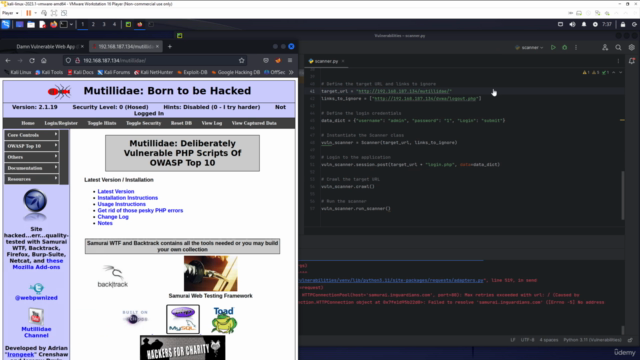Open PyCharm settings gear

(x=631, y=47)
